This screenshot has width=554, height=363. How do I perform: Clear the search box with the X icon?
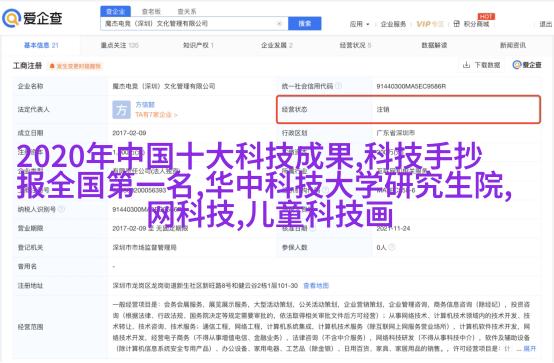pos(279,24)
